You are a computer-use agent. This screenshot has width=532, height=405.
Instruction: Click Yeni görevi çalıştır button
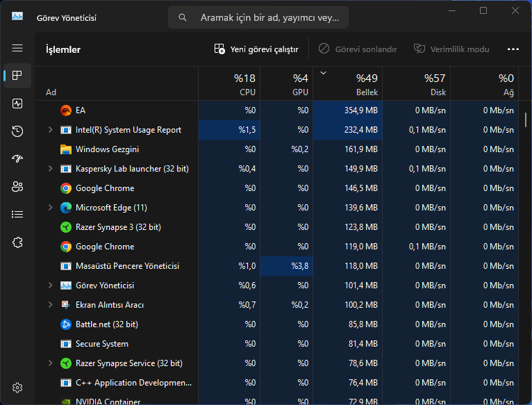pyautogui.click(x=256, y=49)
